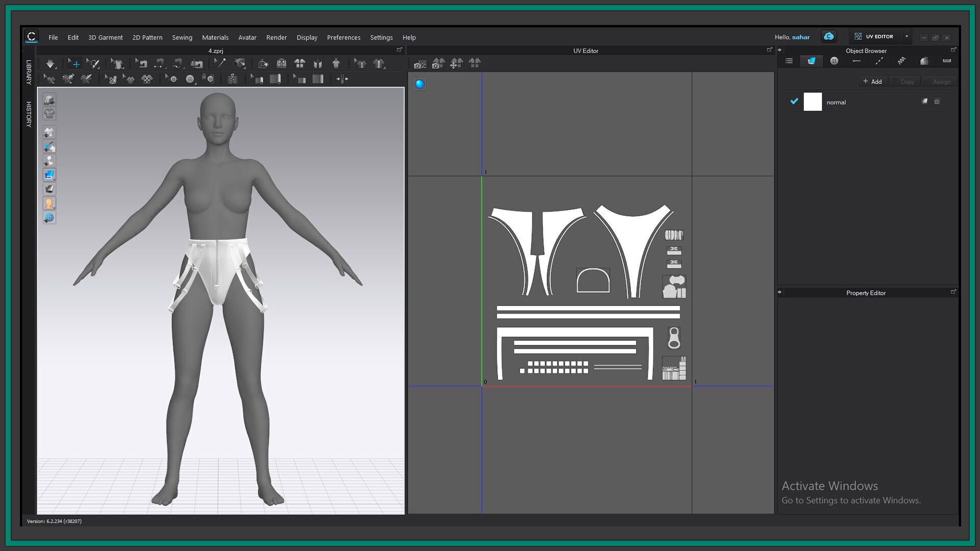Click the Lock Button/Buttonhole icon
980x551 pixels.
(x=208, y=79)
